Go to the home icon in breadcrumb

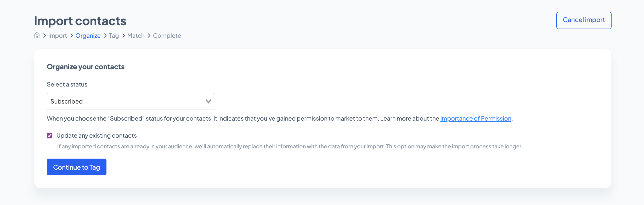tap(37, 35)
